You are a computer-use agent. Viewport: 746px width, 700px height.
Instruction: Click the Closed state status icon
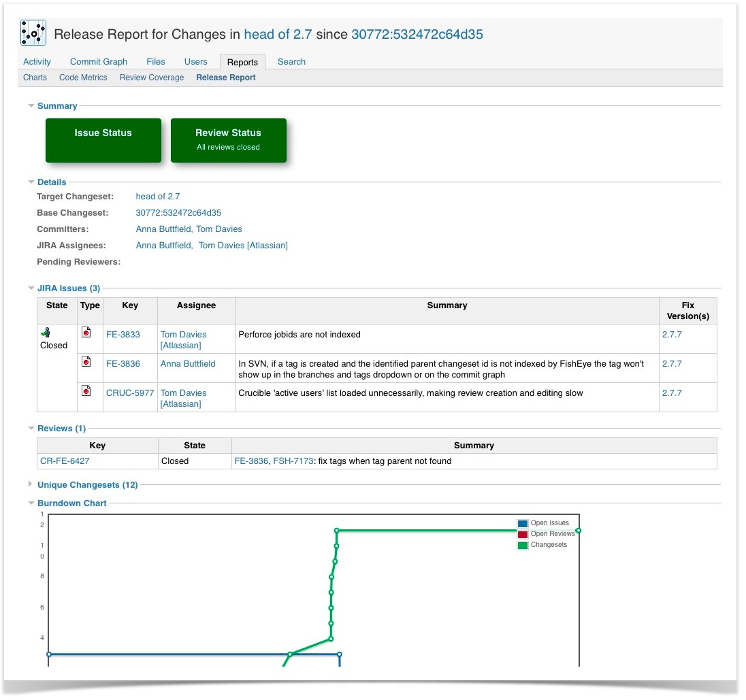click(46, 333)
